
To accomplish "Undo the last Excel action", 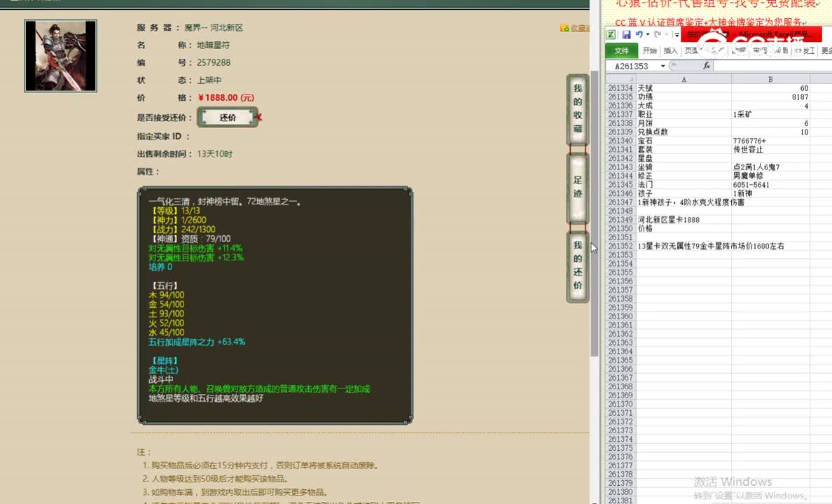I will click(639, 34).
